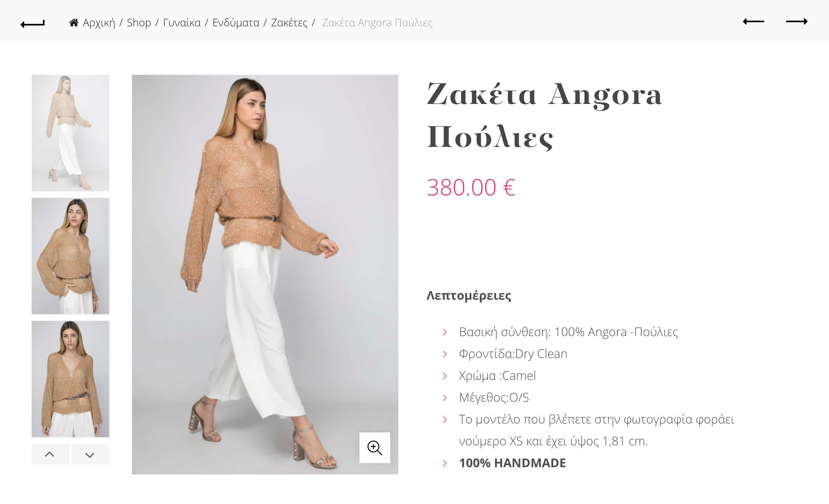Open the Shop breadcrumb link

pos(139,23)
